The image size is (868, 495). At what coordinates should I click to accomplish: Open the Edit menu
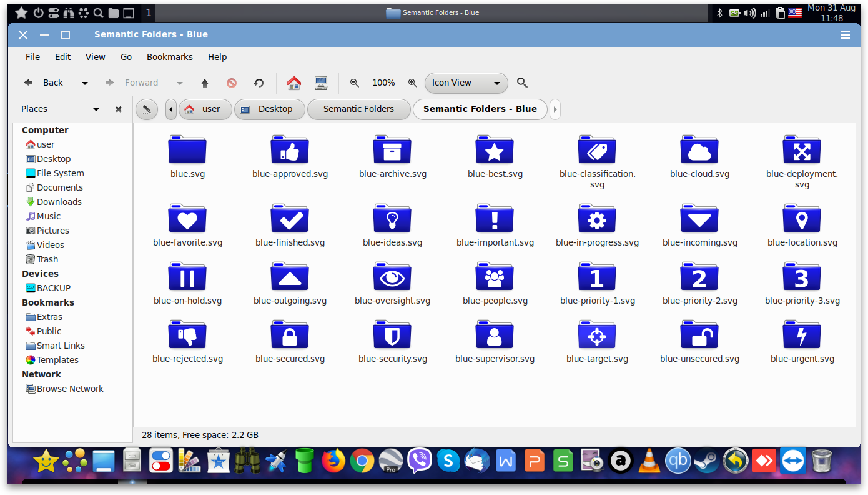click(x=63, y=57)
